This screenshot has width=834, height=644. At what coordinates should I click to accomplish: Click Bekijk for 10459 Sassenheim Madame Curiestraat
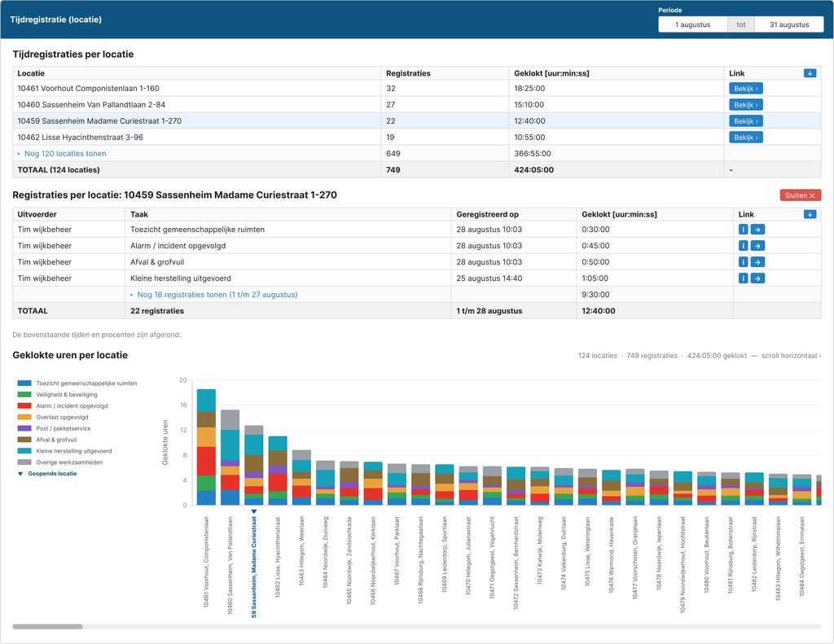point(746,121)
